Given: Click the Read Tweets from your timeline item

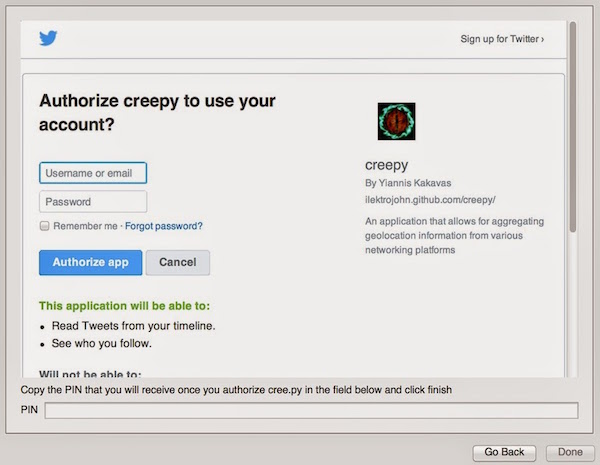Looking at the screenshot, I should coord(134,326).
